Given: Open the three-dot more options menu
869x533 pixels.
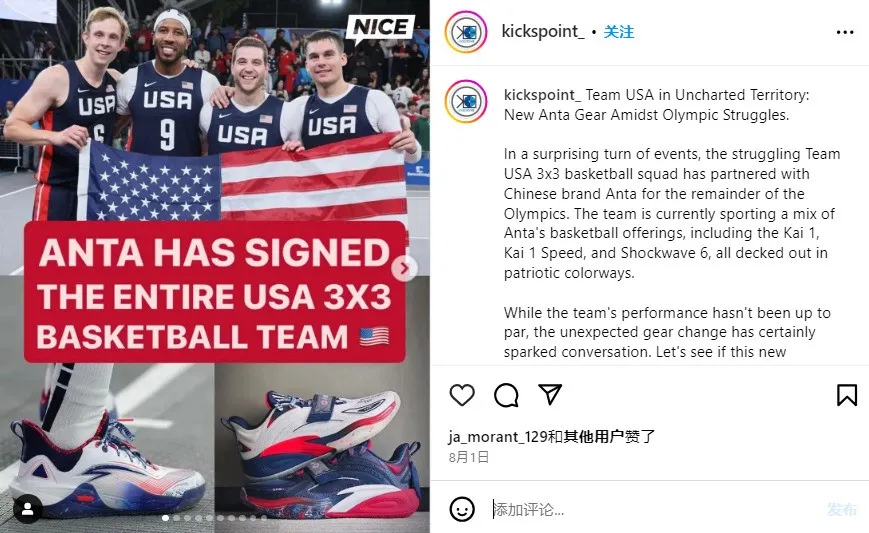Looking at the screenshot, I should [845, 33].
